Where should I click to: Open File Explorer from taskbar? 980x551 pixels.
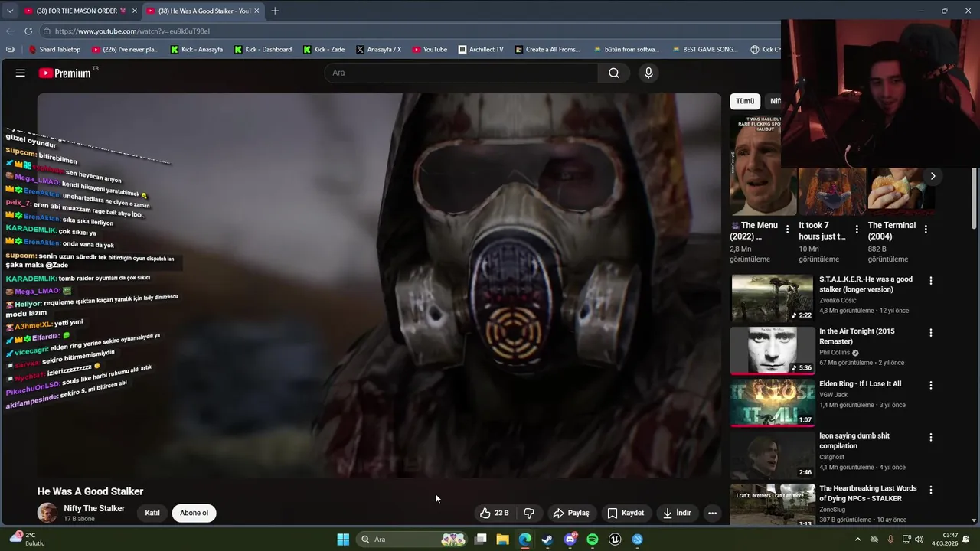(502, 540)
